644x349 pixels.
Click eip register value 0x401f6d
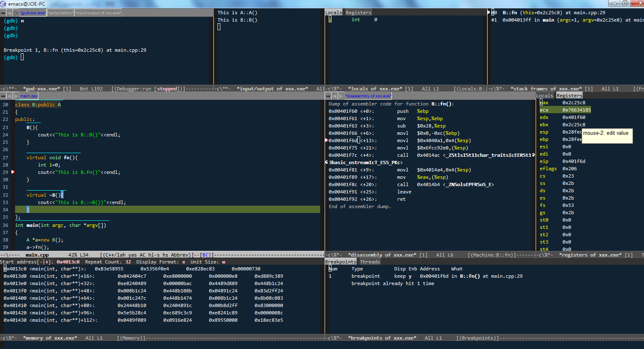(574, 161)
